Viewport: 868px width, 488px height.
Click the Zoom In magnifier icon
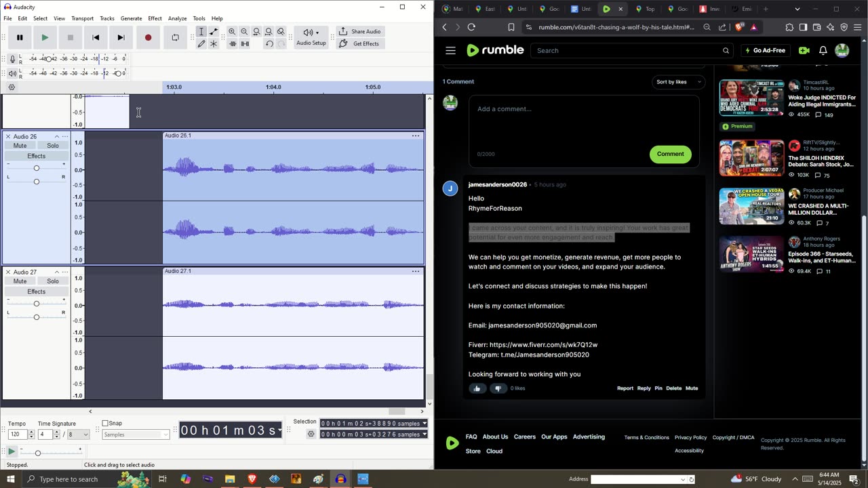tap(232, 32)
